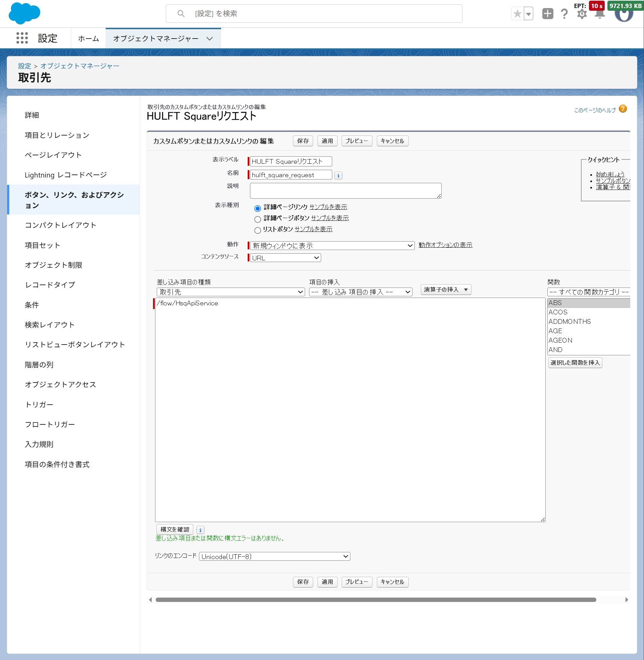Click the 構文を確認 button
The width and height of the screenshot is (644, 660).
[175, 529]
